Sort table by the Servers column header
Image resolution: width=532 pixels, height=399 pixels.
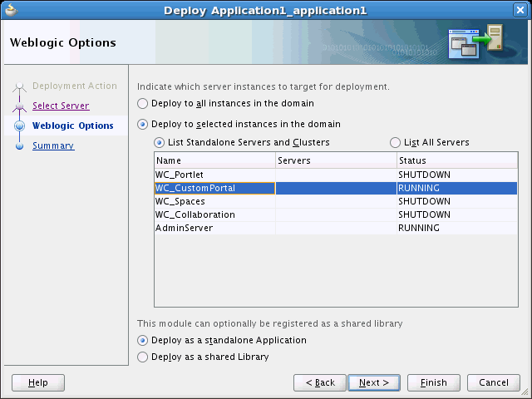(x=336, y=160)
